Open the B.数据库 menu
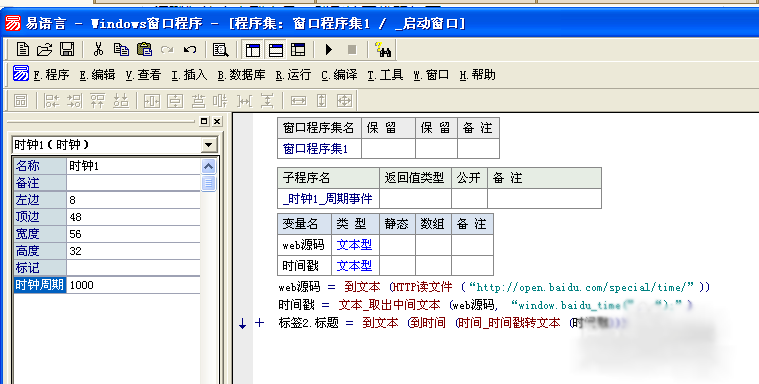This screenshot has width=759, height=384. pos(241,75)
